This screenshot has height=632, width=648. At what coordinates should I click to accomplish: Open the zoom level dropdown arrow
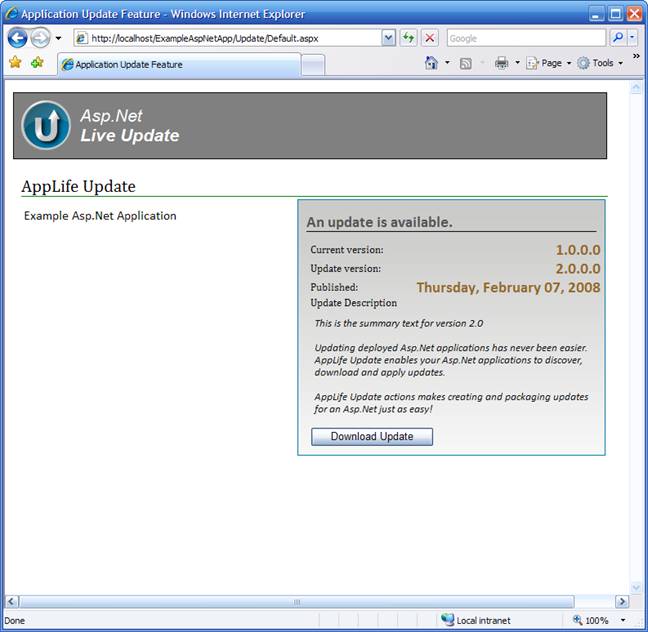coord(623,620)
